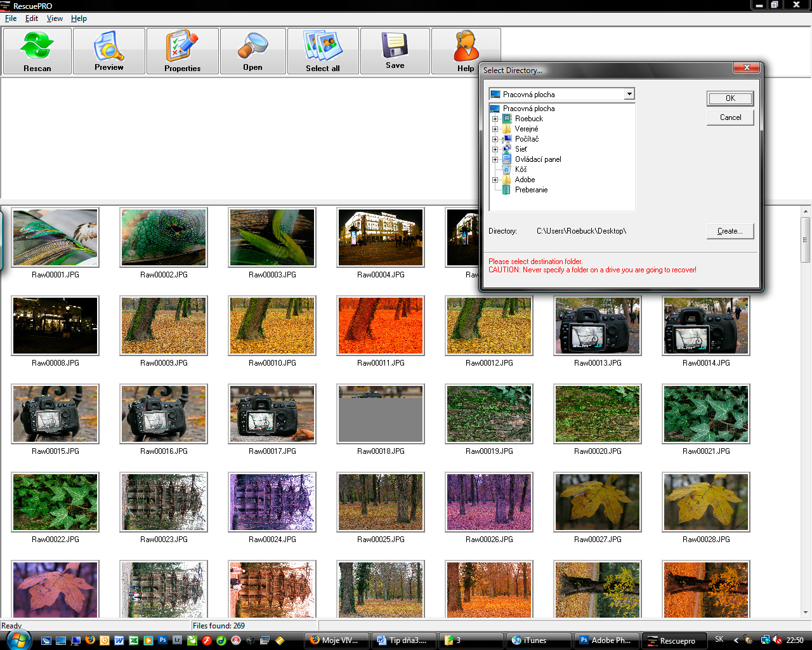Click the Create... button
Viewport: 812px width, 650px height.
[730, 231]
